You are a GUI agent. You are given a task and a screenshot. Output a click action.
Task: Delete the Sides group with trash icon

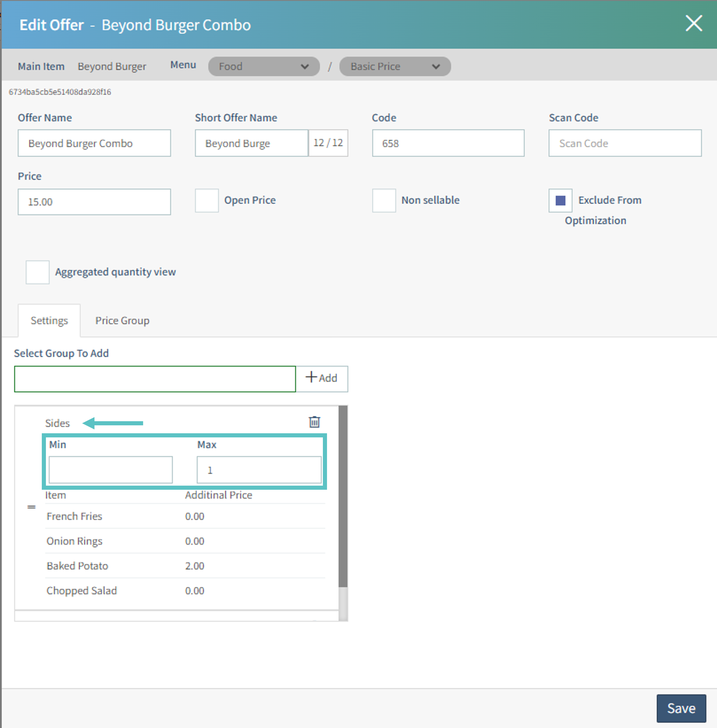point(314,422)
